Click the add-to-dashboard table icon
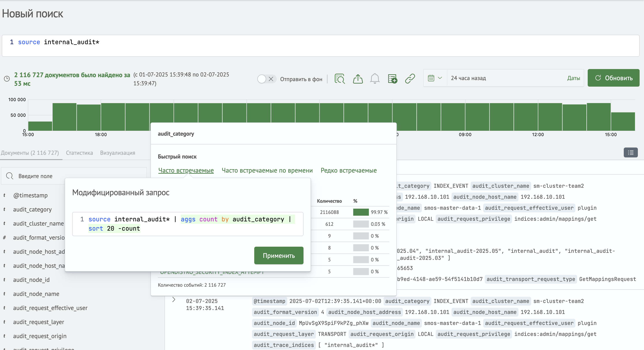The height and width of the screenshot is (350, 644). click(x=392, y=79)
